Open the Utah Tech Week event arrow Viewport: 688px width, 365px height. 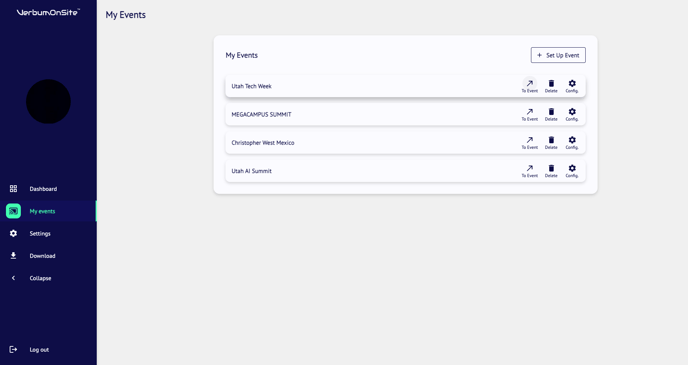530,86
